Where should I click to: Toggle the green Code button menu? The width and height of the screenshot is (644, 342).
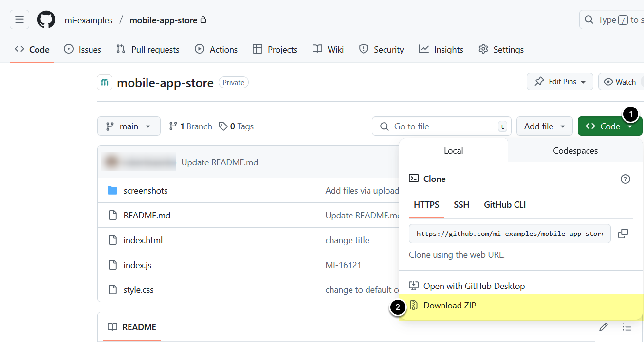point(609,126)
